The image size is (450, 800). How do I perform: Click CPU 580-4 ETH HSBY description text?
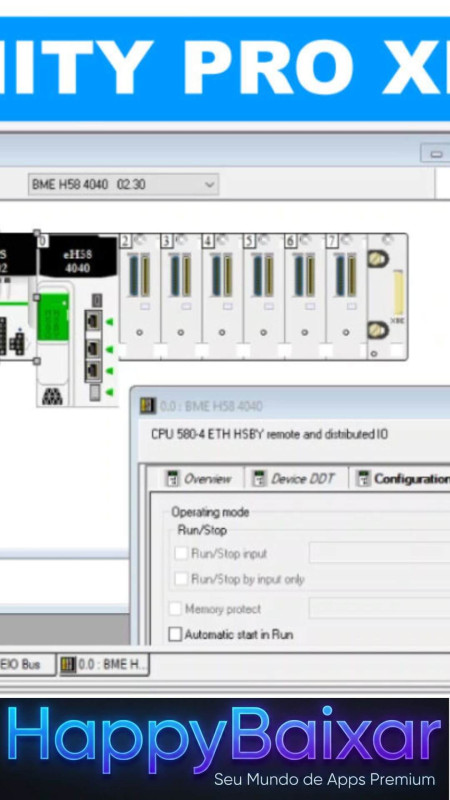[x=269, y=434]
